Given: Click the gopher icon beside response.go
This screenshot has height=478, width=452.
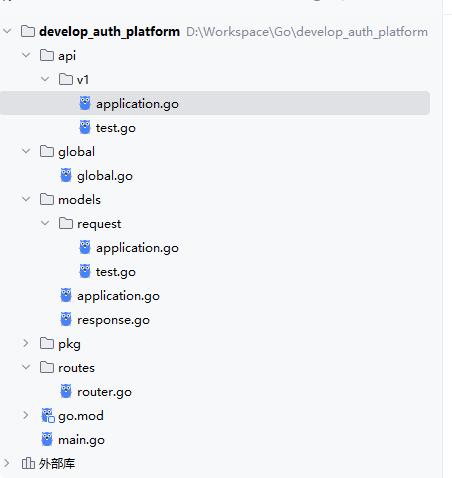Looking at the screenshot, I should click(x=66, y=319).
